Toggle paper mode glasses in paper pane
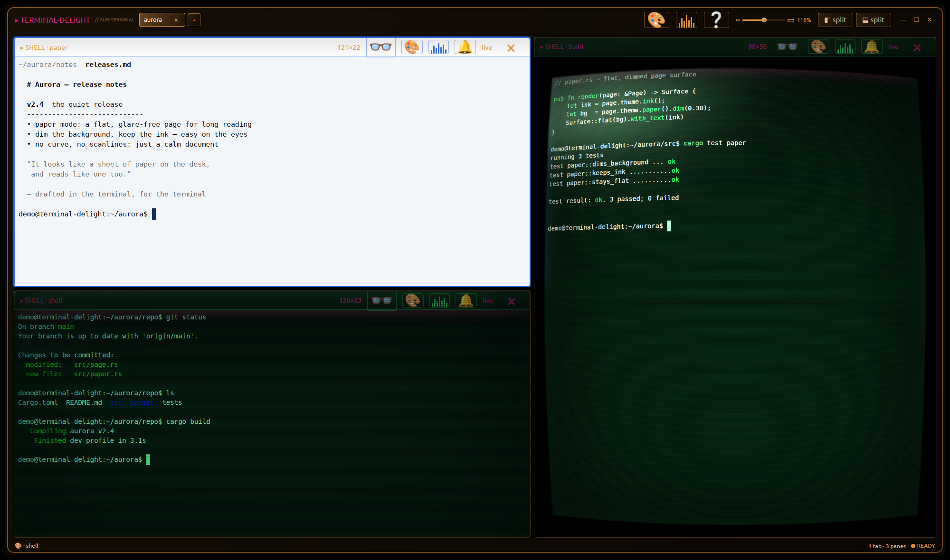Screen dimensions: 950x560 (x=380, y=47)
